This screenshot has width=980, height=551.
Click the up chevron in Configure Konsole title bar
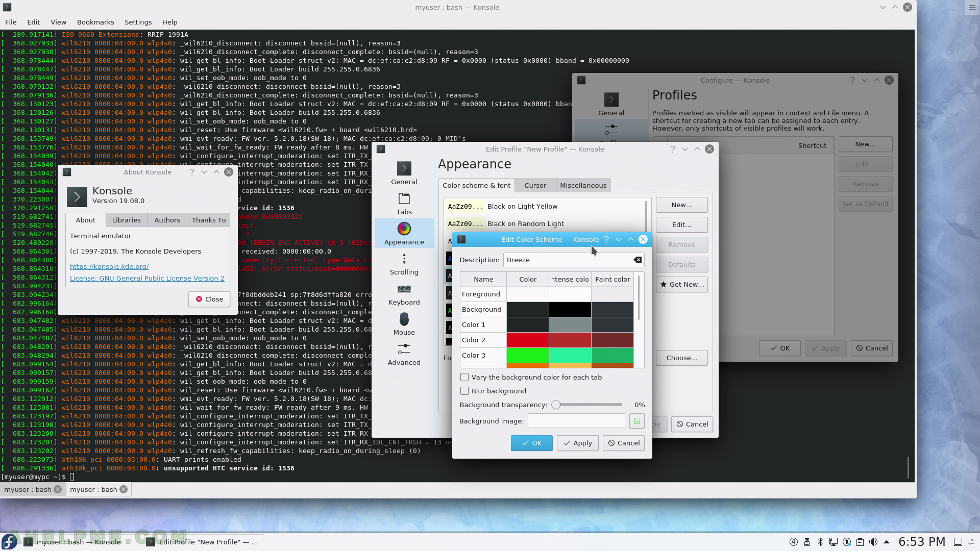[x=877, y=80]
